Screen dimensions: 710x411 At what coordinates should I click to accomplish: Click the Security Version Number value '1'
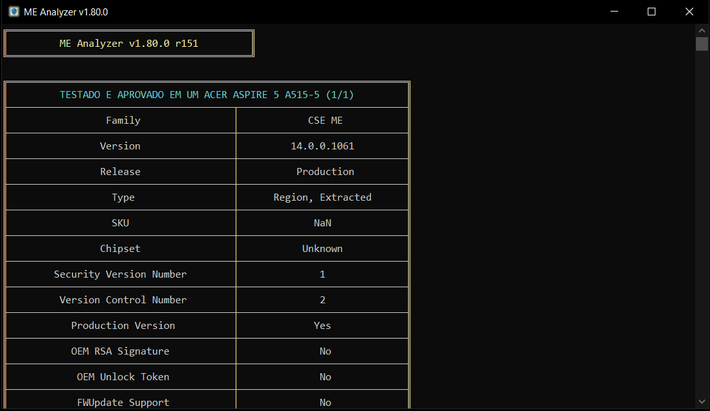point(322,274)
